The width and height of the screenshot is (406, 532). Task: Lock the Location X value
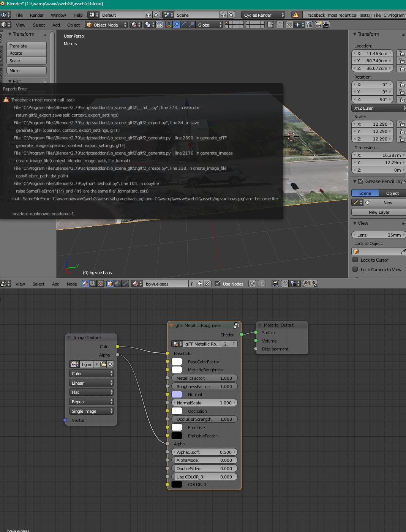tap(401, 54)
